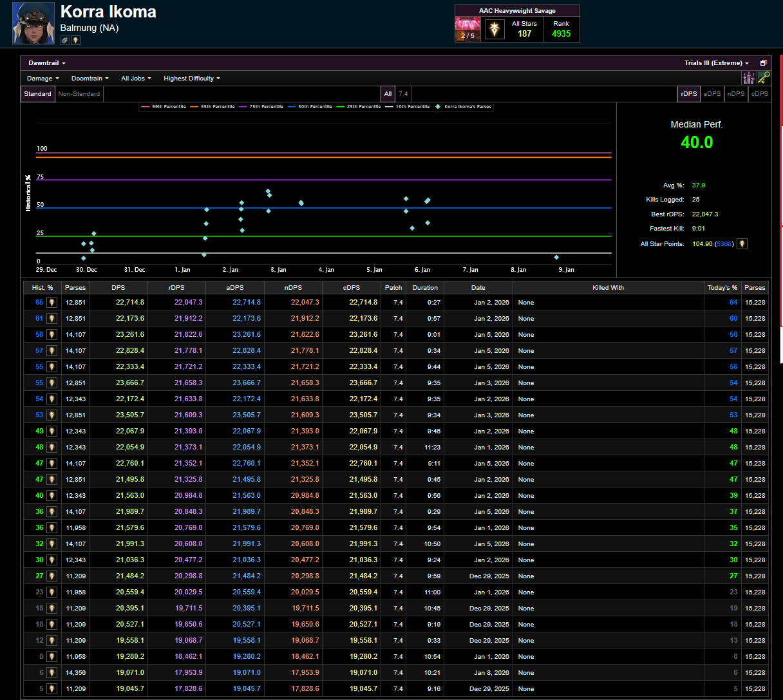
Task: Switch metric to cDPS
Action: pyautogui.click(x=760, y=94)
